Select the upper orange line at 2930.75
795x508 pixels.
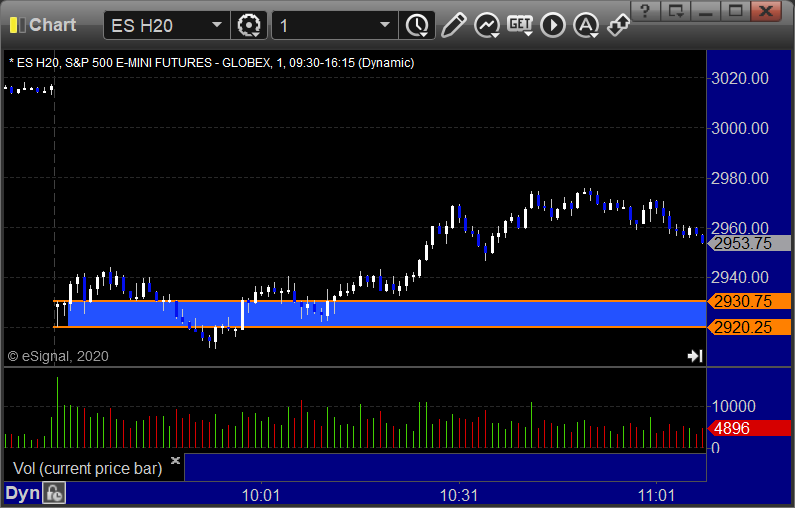(x=380, y=301)
